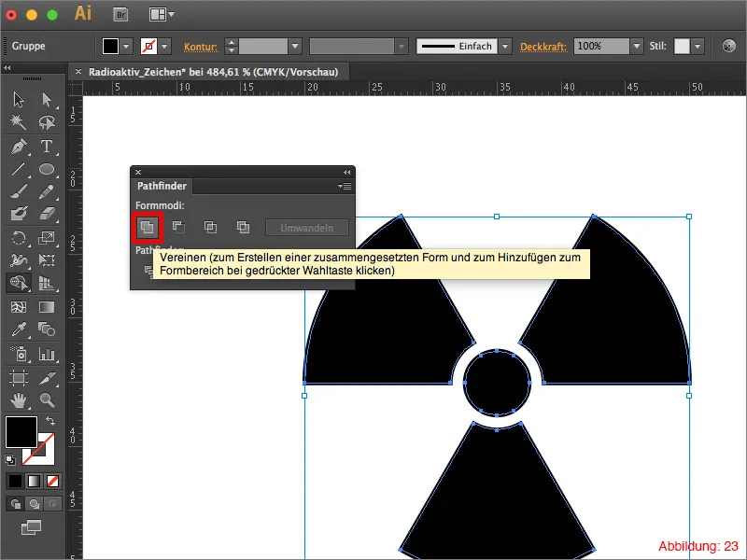This screenshot has width=747, height=560.
Task: Select the Pencil tool
Action: coord(47,192)
